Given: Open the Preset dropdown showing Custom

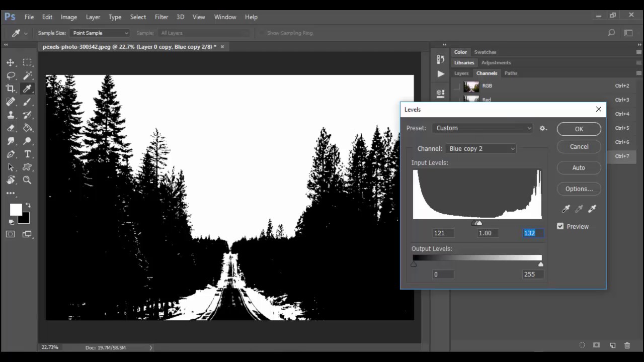Looking at the screenshot, I should coord(482,128).
